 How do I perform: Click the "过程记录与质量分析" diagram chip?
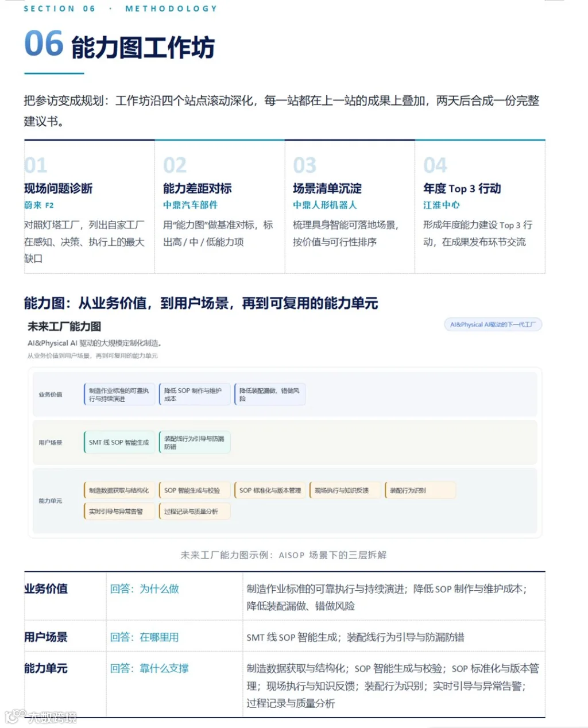pos(195,511)
